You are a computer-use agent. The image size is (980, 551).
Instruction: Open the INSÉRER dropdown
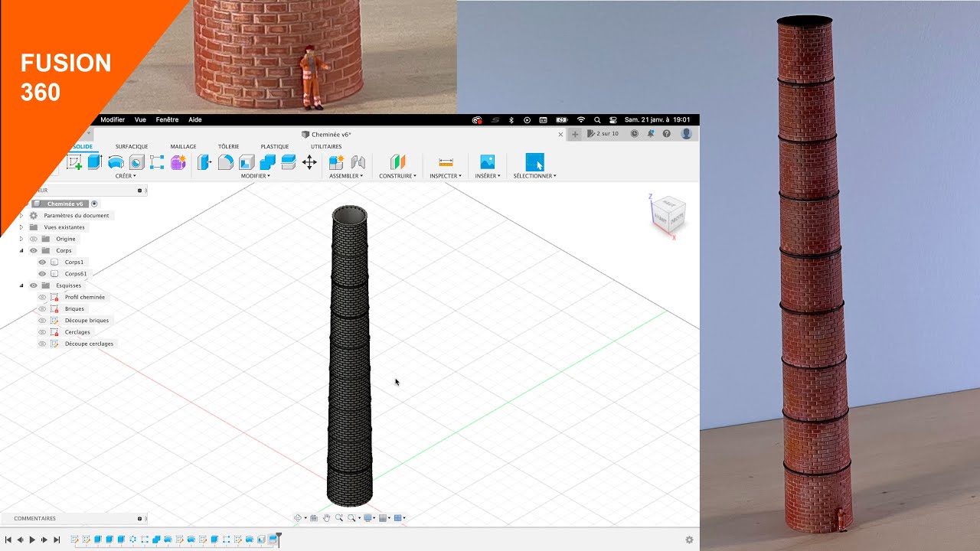click(x=488, y=176)
